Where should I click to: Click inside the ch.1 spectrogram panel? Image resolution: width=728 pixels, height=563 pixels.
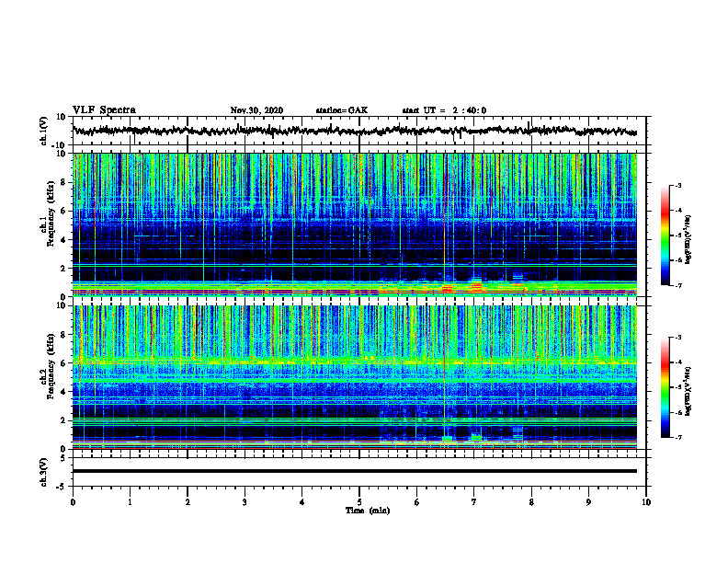(354, 224)
